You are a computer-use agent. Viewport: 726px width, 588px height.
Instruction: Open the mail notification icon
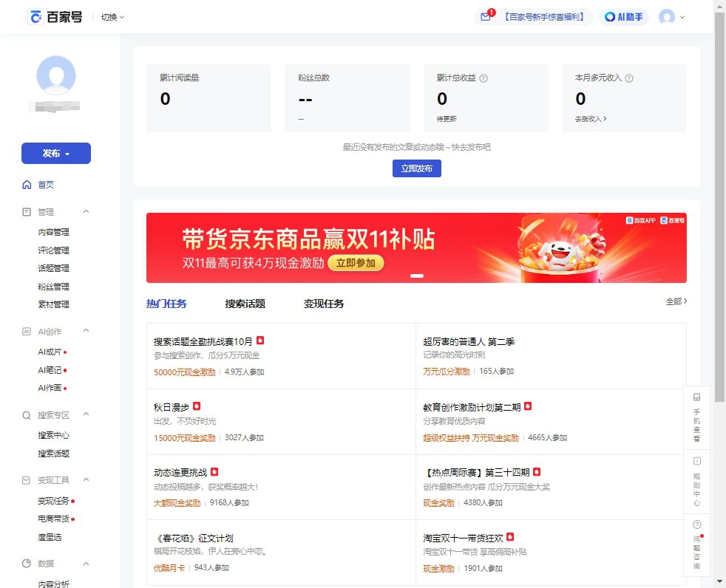point(485,17)
